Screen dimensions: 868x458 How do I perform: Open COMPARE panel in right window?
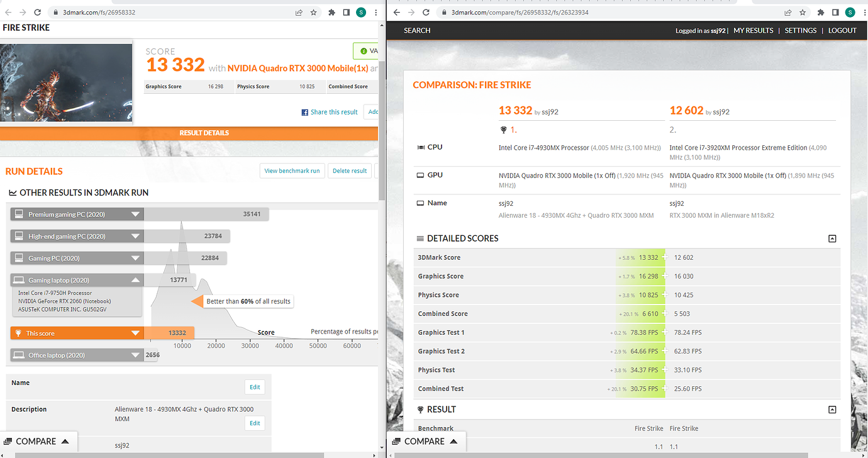coord(428,442)
